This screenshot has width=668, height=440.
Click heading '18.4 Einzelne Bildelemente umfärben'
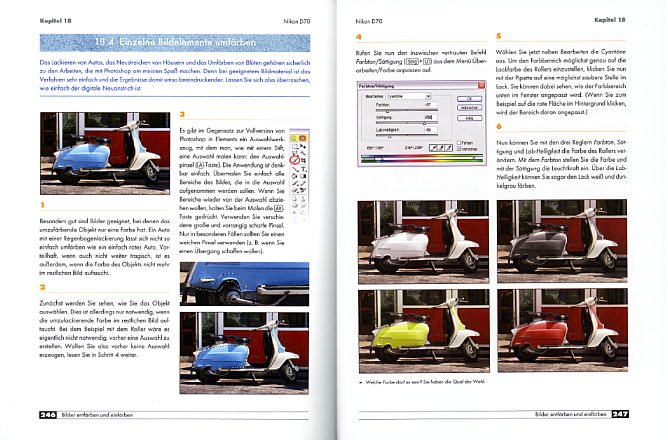tap(175, 42)
